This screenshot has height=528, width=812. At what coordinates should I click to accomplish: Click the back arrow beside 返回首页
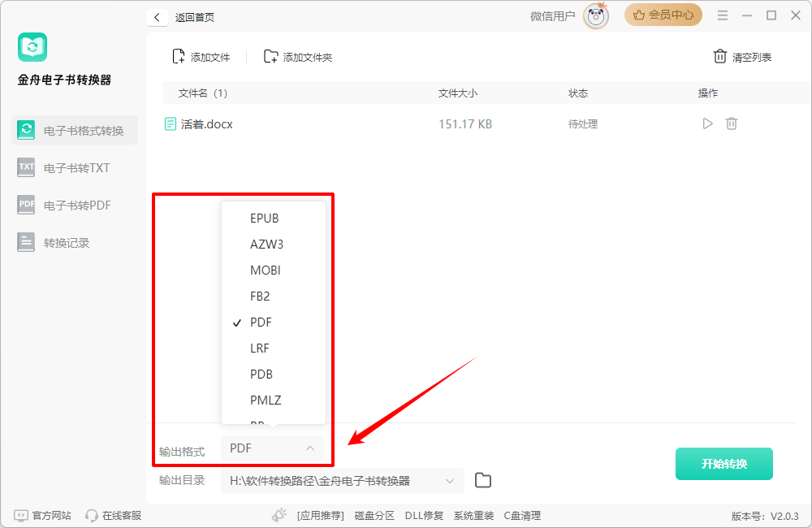point(157,17)
